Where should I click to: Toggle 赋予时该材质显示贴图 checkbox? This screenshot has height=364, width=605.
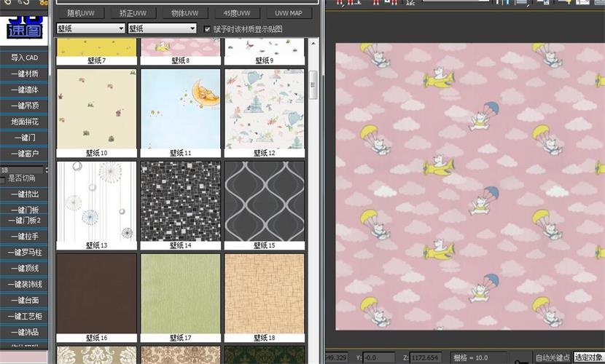pyautogui.click(x=207, y=29)
